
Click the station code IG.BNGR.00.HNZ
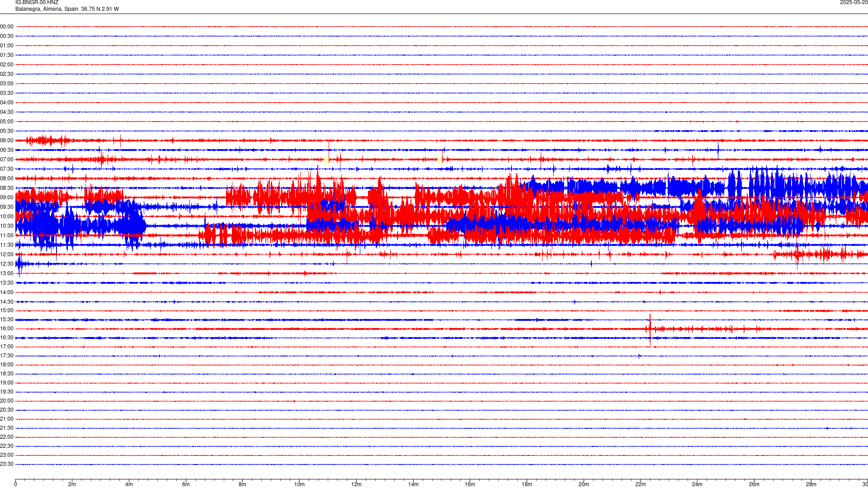37,3
